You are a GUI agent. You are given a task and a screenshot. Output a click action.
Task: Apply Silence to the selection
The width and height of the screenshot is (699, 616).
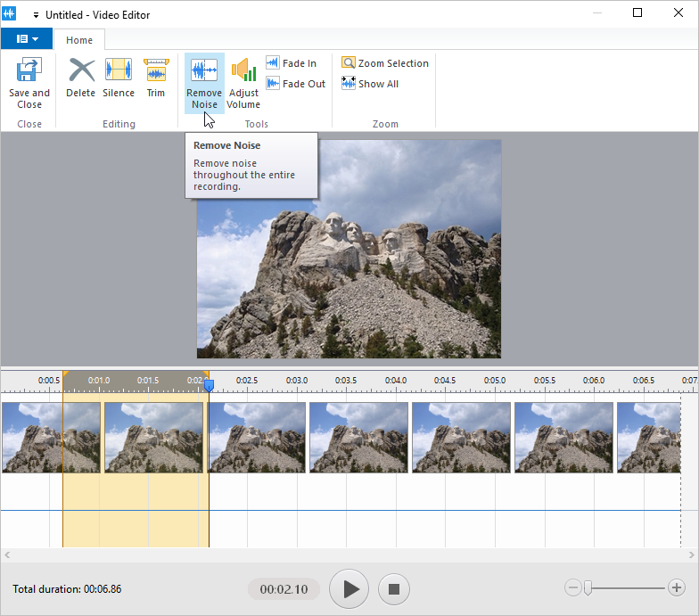118,78
